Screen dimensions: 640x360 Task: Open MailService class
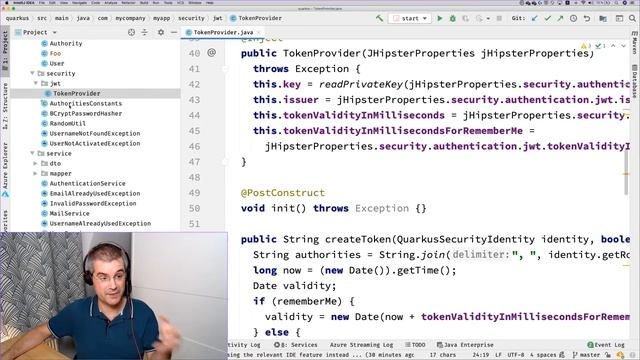(x=69, y=213)
